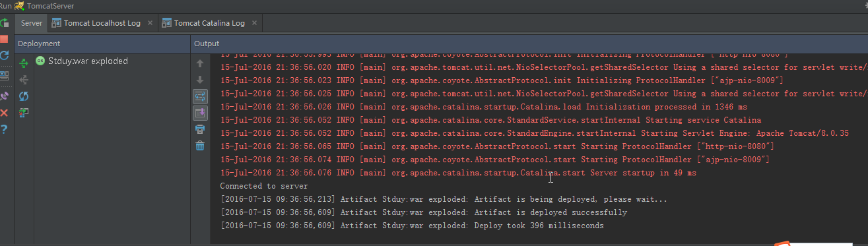Click the 'Server startup in 49 ms' line
This screenshot has height=246, width=868.
point(458,173)
